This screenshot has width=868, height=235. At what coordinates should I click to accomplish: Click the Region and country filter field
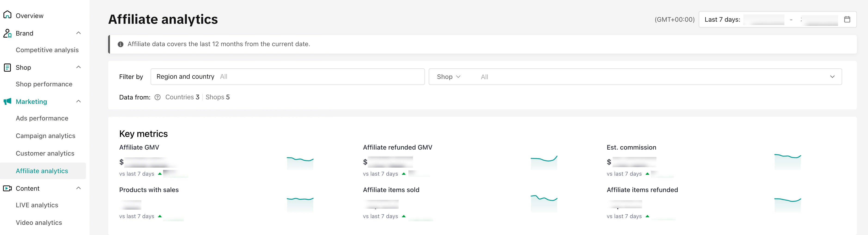click(287, 77)
